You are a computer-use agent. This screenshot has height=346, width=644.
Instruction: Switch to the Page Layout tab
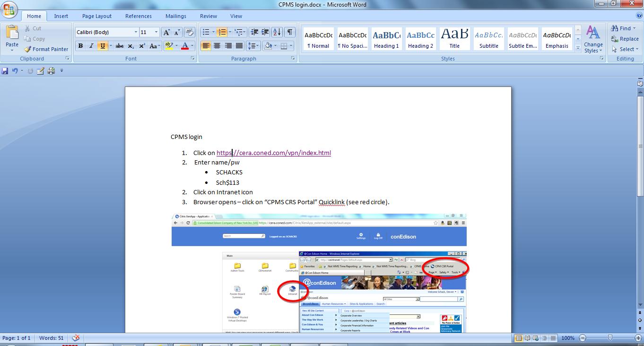(x=96, y=16)
